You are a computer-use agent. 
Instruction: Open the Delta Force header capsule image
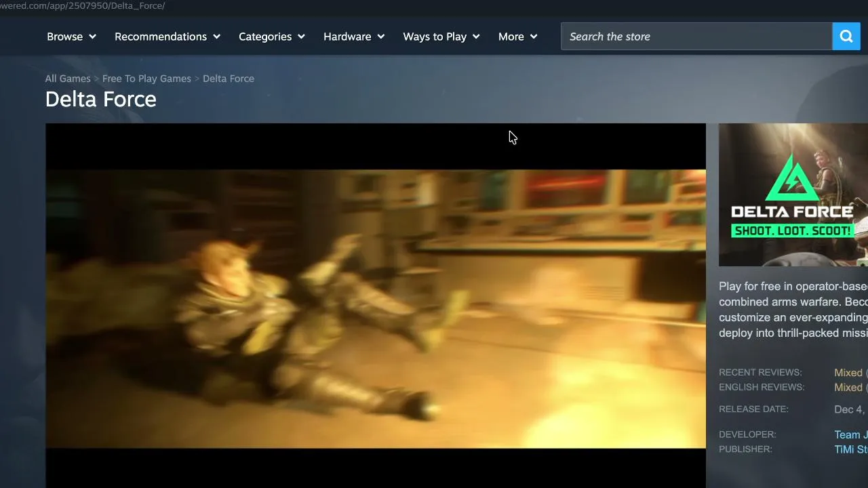point(793,195)
